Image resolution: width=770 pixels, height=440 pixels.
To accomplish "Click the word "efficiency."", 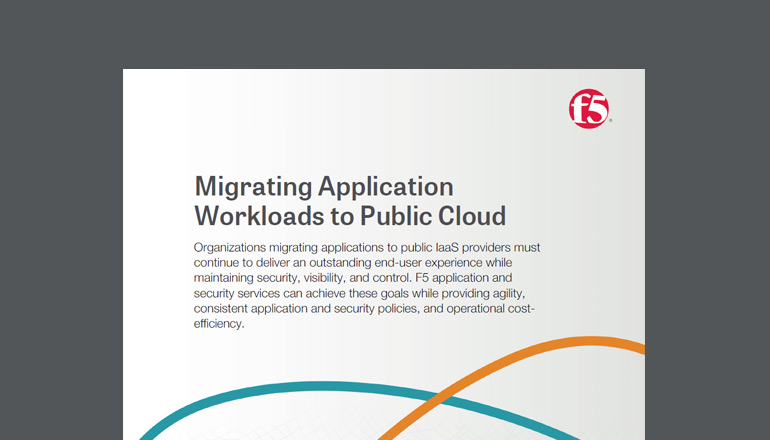I will tap(219, 324).
